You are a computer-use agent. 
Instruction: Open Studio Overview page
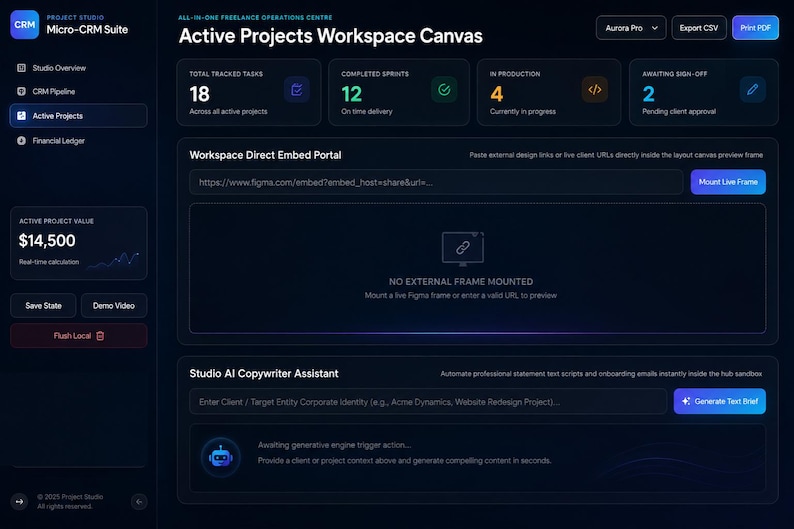[78, 68]
